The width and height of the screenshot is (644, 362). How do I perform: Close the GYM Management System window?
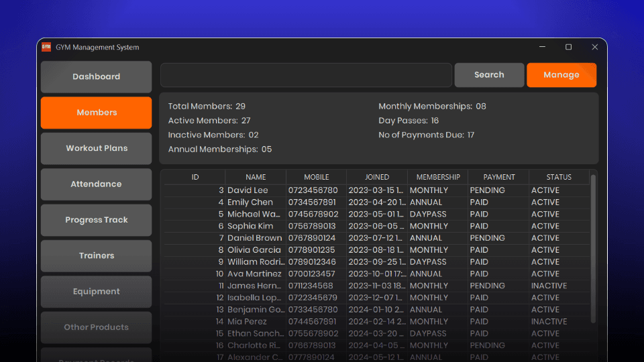pyautogui.click(x=595, y=47)
